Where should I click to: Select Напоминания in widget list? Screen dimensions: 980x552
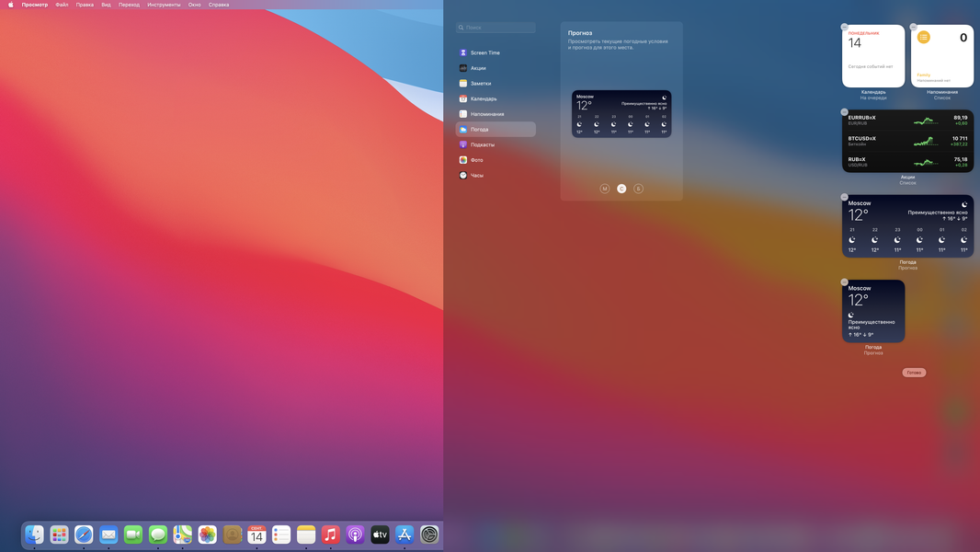496,114
